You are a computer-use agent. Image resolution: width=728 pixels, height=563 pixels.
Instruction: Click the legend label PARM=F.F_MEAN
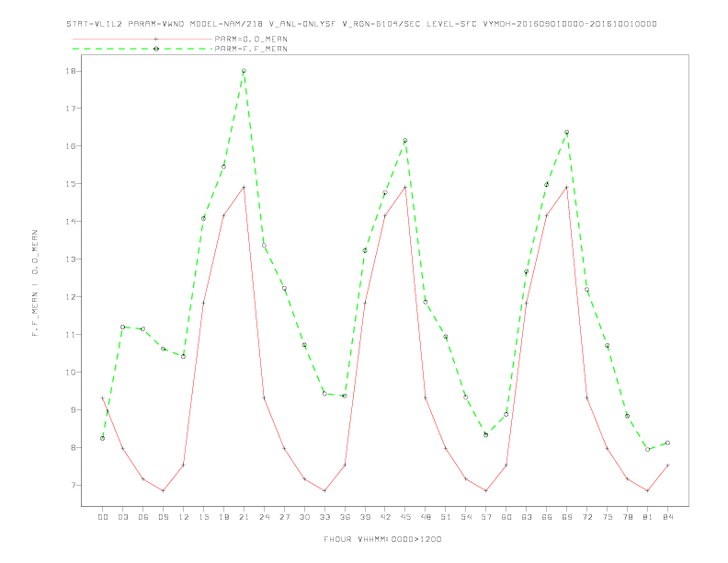point(251,49)
